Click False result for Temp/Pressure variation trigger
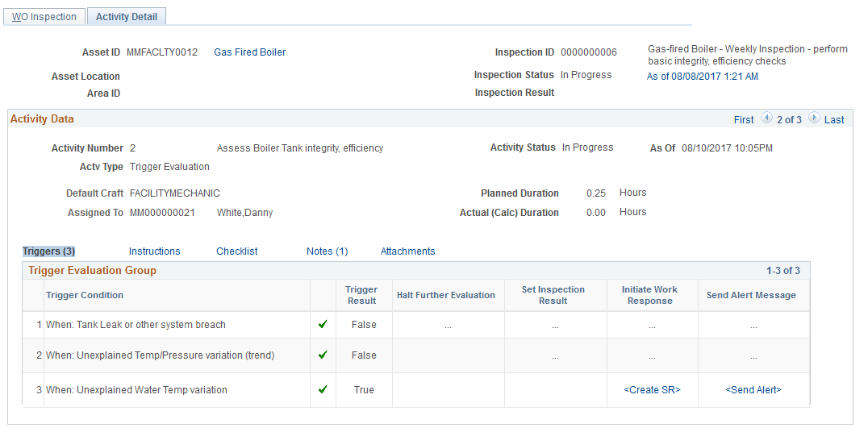 click(x=364, y=355)
